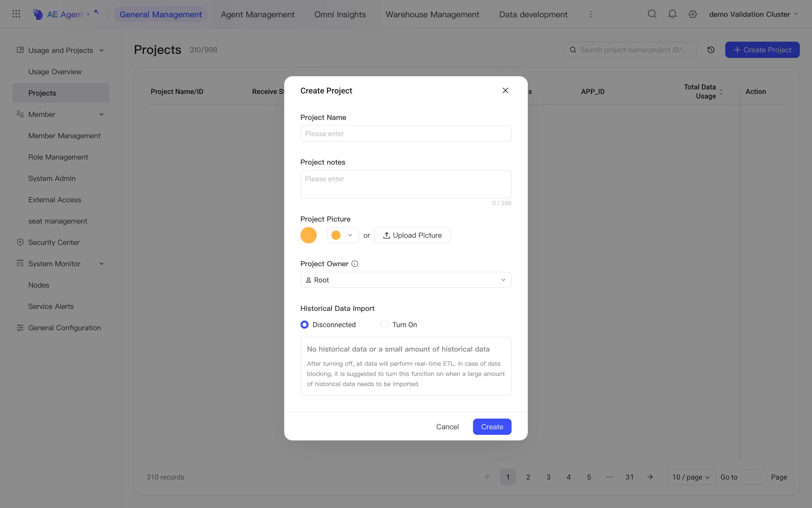Click the Upload Picture button
812x508 pixels.
[412, 235]
